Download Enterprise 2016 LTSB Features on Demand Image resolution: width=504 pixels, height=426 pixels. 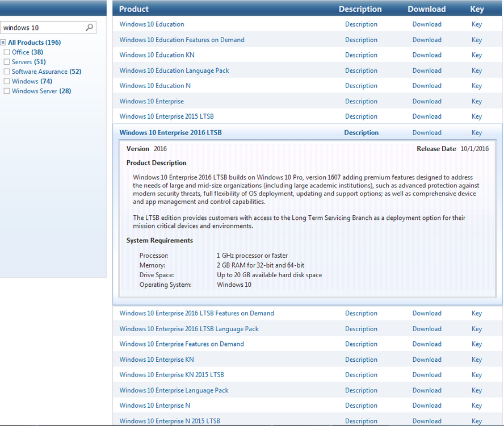click(x=427, y=314)
